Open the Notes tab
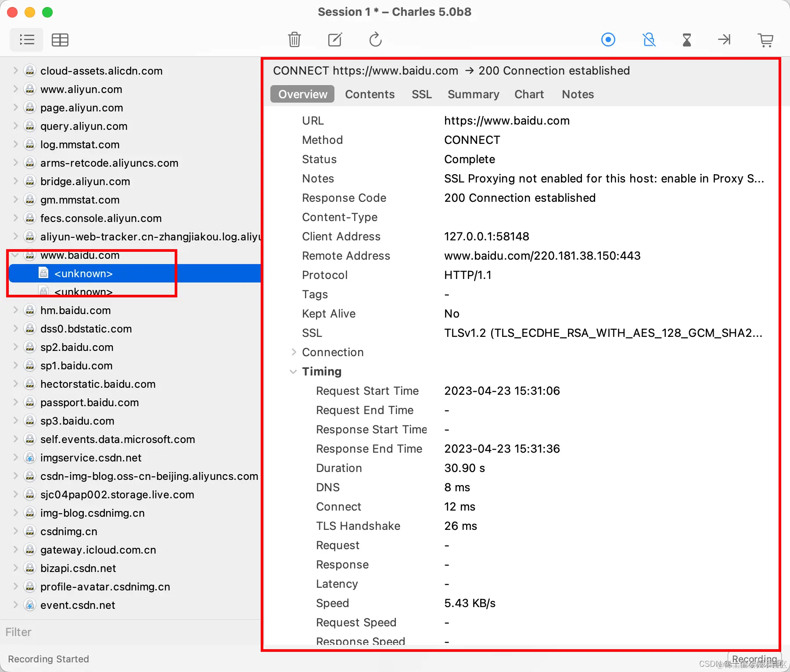 click(578, 94)
